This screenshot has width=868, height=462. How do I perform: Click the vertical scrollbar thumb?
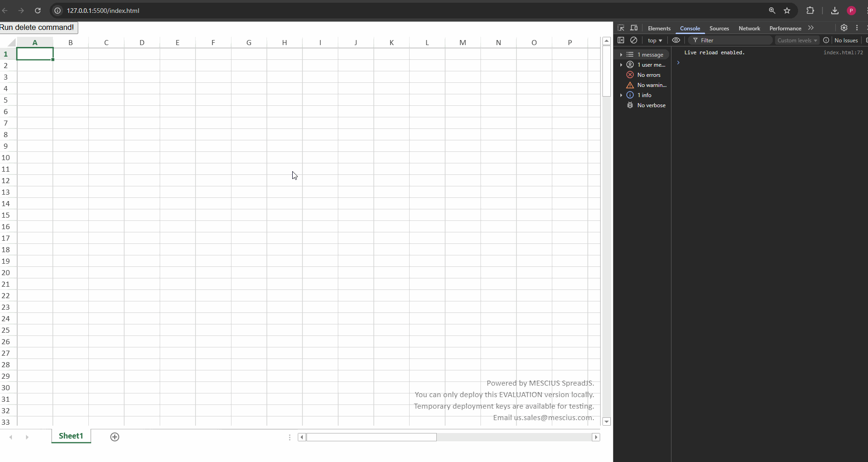coord(607,71)
